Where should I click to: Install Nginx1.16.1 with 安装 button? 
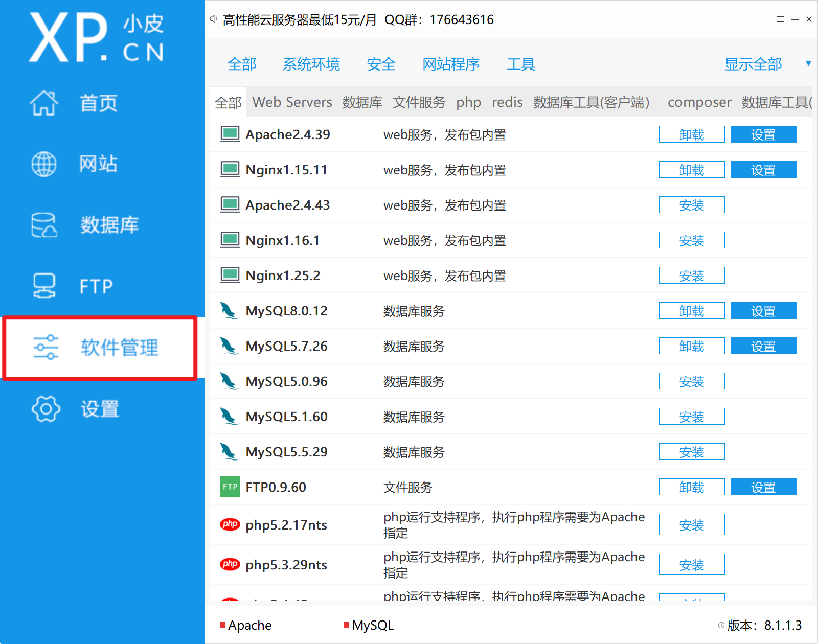tap(692, 240)
